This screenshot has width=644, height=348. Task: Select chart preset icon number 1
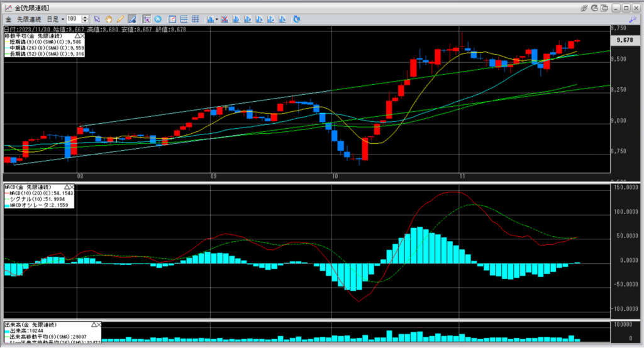pos(236,19)
